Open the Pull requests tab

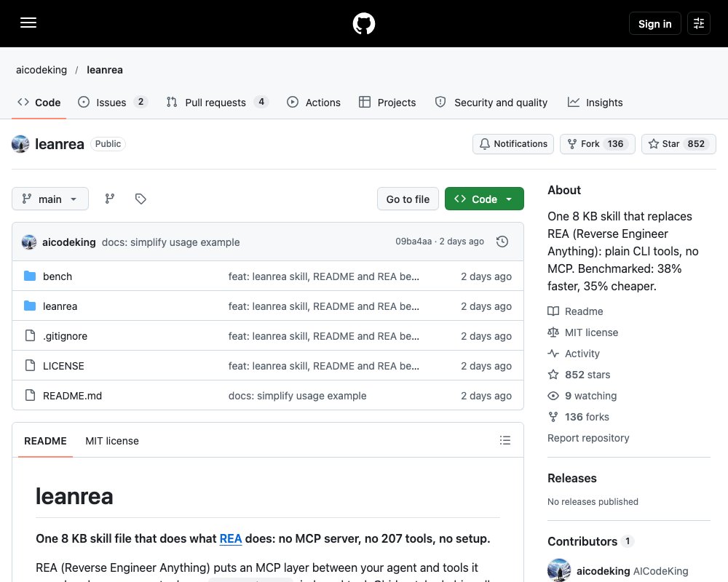pos(217,103)
